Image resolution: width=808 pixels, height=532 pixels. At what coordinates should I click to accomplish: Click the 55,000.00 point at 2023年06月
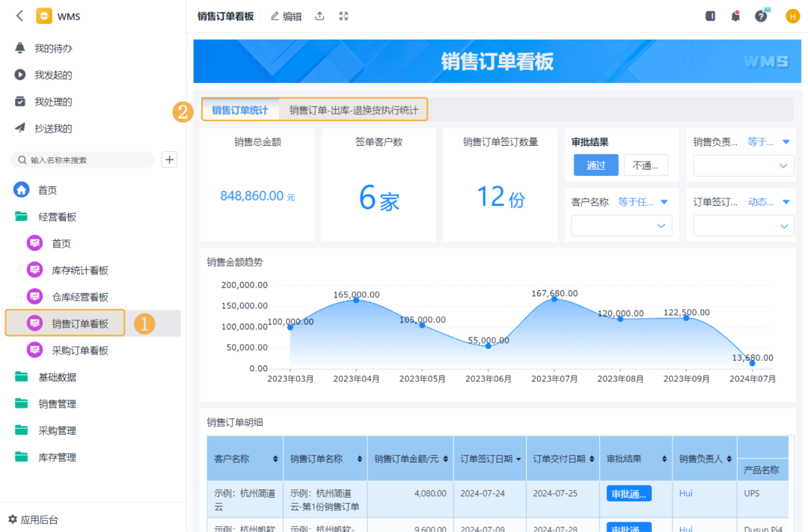click(488, 346)
